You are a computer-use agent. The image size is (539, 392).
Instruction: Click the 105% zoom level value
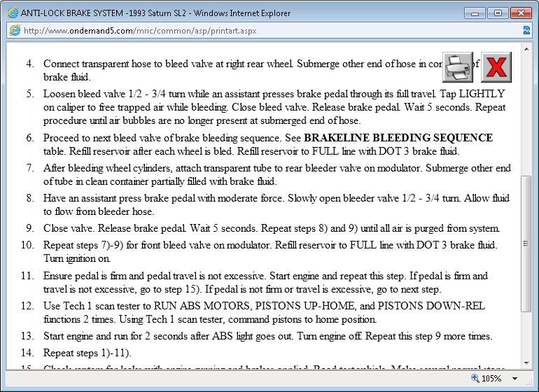click(491, 379)
